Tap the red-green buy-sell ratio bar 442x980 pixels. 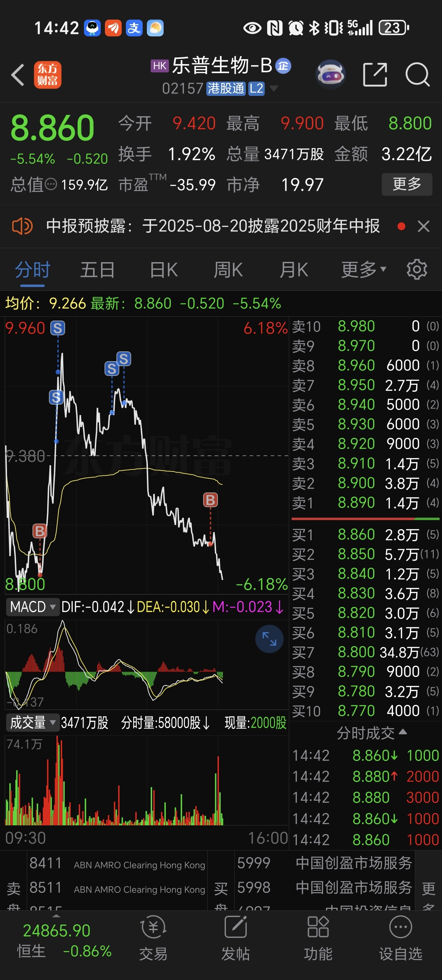tap(365, 519)
